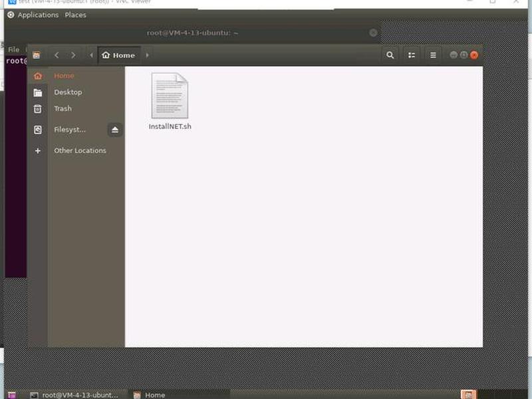
Task: Click the right path arrow after Home
Action: pos(147,55)
